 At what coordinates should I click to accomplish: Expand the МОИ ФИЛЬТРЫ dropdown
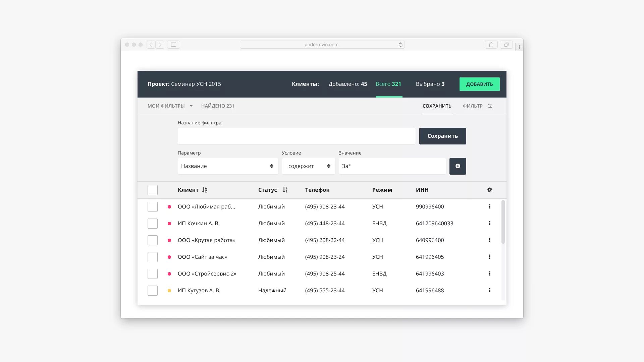tap(170, 106)
